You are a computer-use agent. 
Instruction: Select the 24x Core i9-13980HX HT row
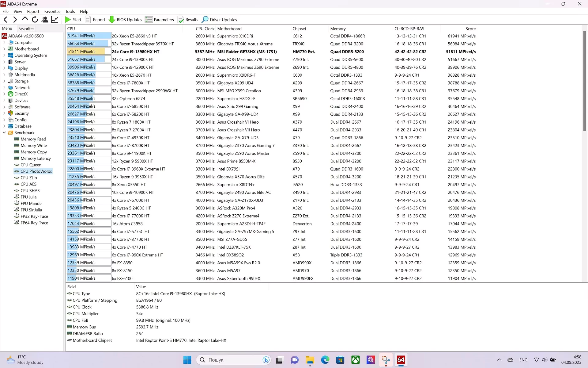[x=272, y=52]
